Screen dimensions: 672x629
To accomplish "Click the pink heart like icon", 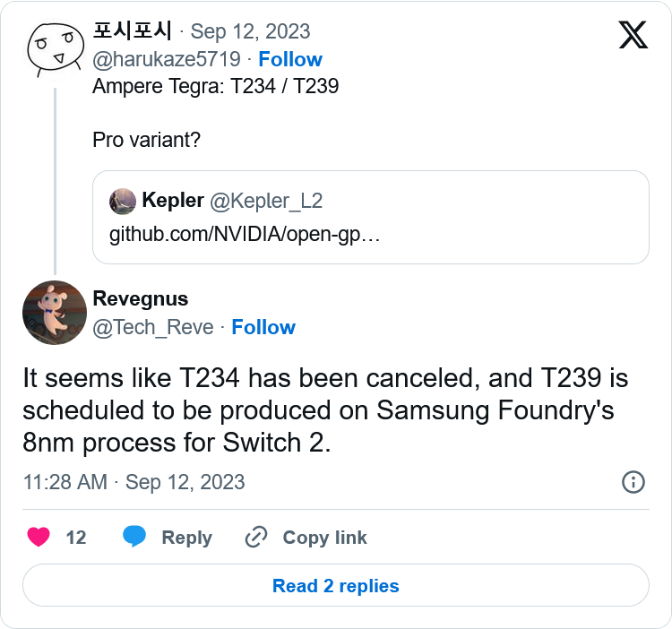I will 39,537.
